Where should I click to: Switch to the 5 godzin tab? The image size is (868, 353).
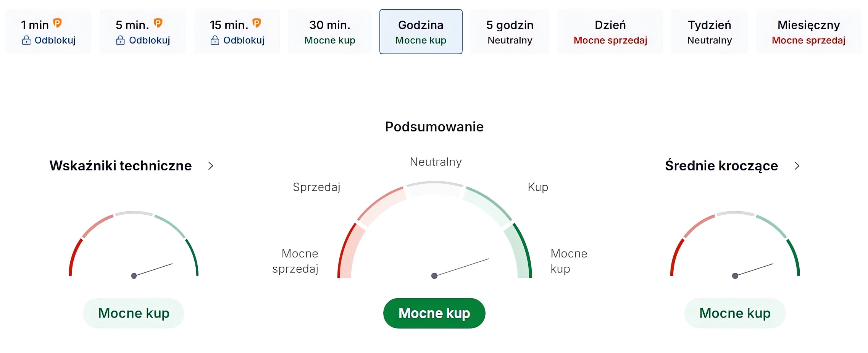point(510,32)
